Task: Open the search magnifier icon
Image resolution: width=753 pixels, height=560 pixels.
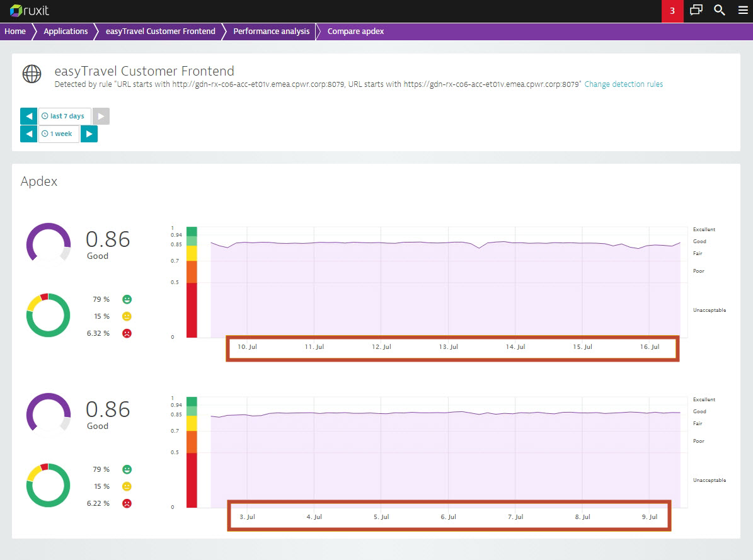Action: click(720, 10)
